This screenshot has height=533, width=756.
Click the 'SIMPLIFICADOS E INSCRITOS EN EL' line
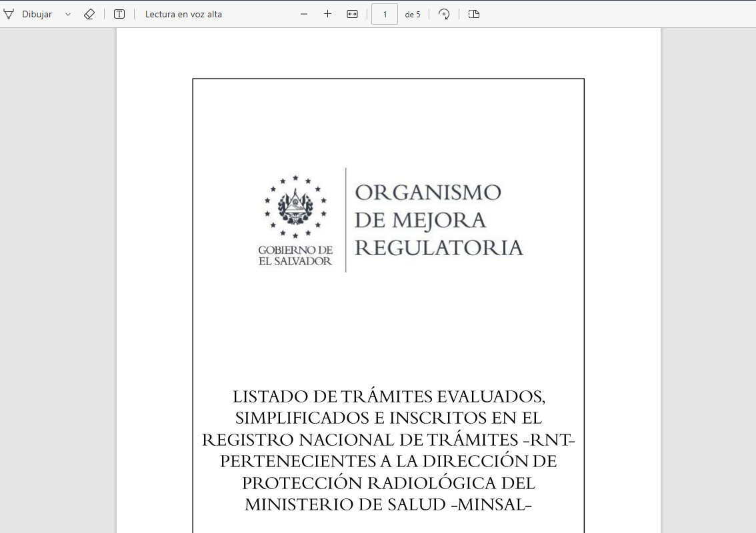coord(389,418)
